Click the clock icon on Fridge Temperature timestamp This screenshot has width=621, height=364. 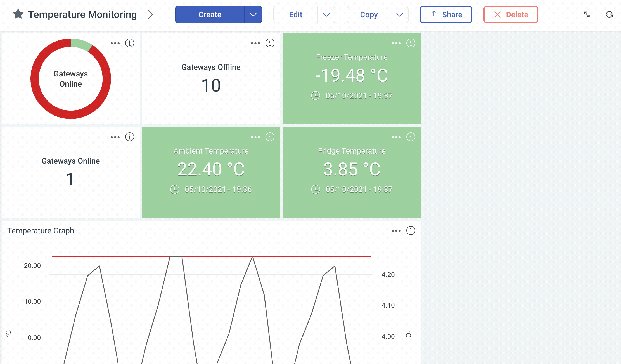(x=316, y=189)
